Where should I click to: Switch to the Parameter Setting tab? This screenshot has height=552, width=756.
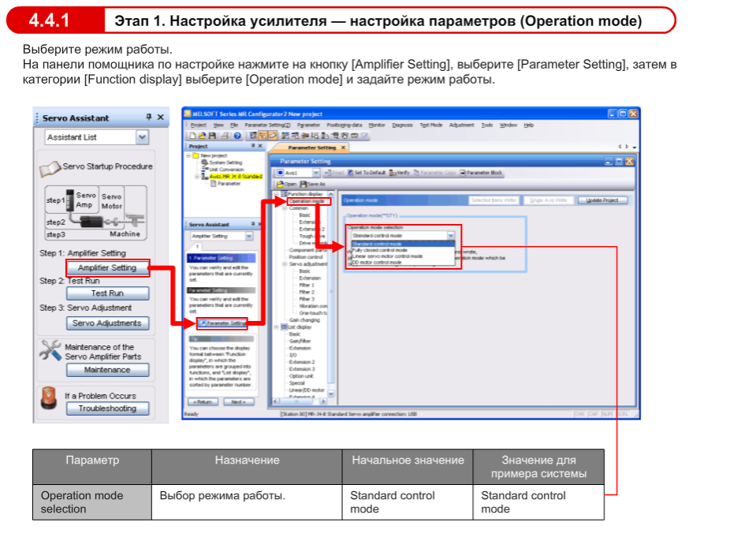(312, 147)
